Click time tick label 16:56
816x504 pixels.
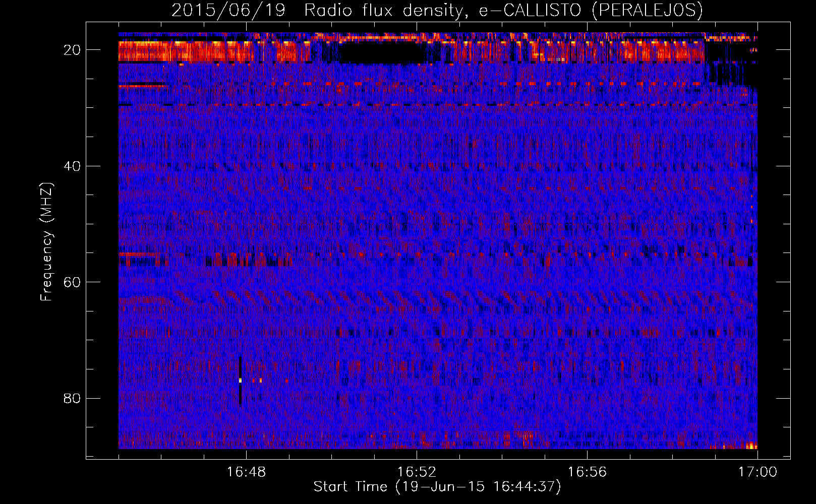(587, 472)
